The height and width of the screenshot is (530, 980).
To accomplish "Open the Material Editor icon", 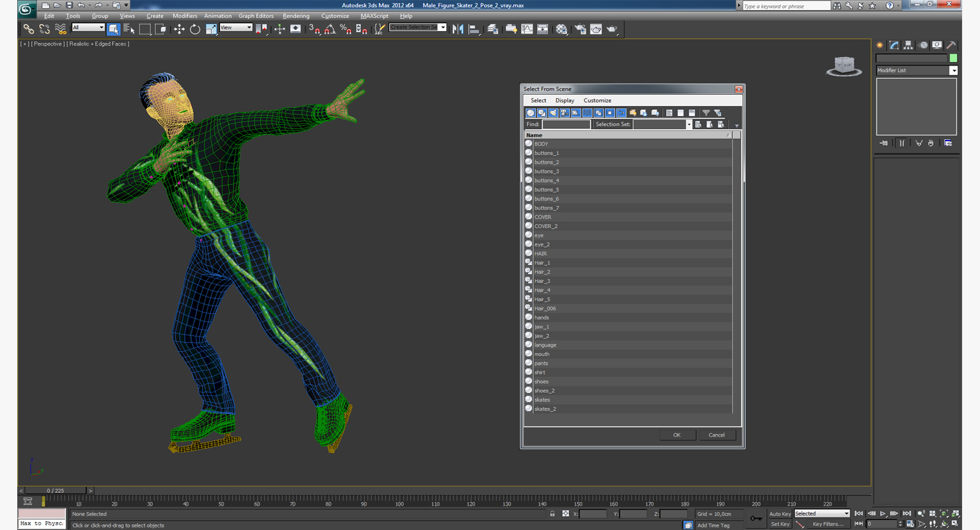I will click(x=562, y=29).
